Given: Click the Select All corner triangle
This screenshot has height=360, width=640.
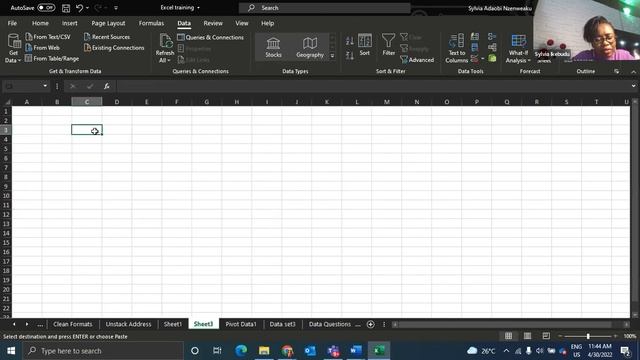Looking at the screenshot, I should (7, 102).
